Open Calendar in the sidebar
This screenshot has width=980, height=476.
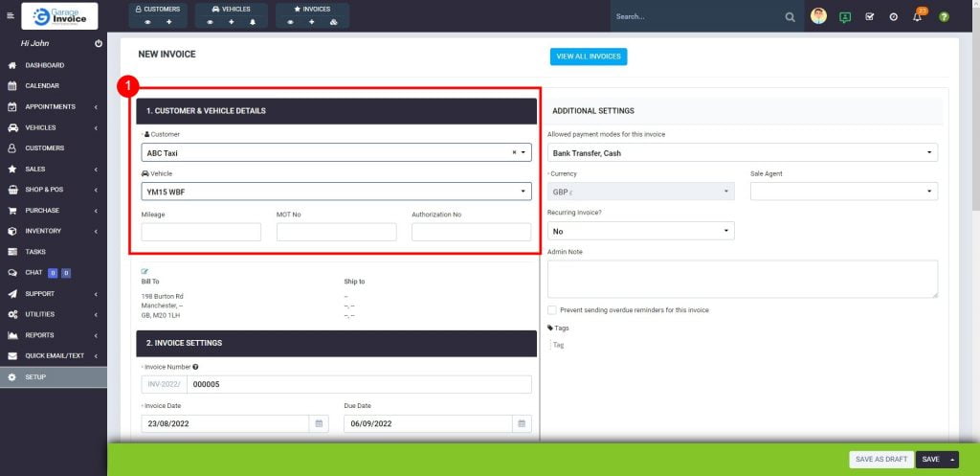(54, 85)
